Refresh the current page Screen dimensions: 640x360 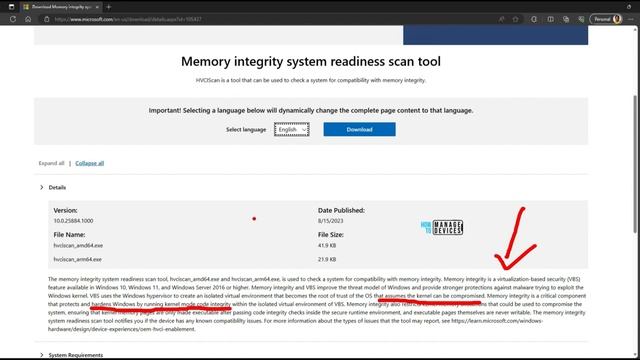tap(13, 19)
